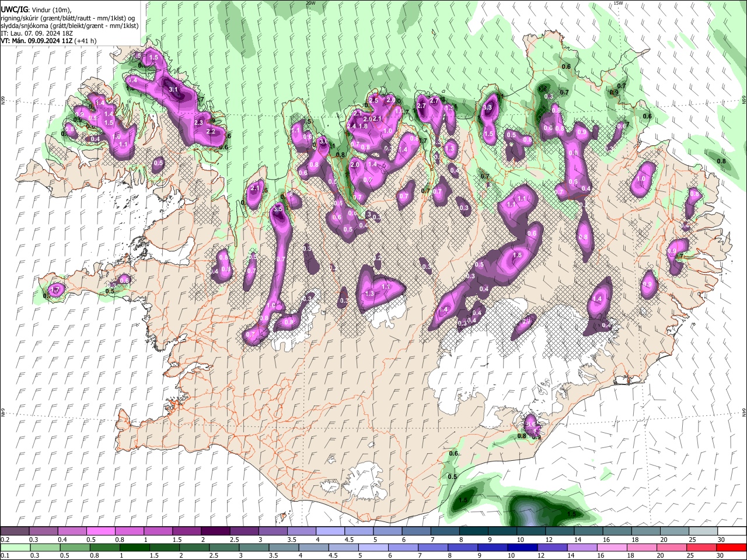This screenshot has width=747, height=560.
Task: Click the 2.3 value label on the map
Action: click(x=198, y=123)
